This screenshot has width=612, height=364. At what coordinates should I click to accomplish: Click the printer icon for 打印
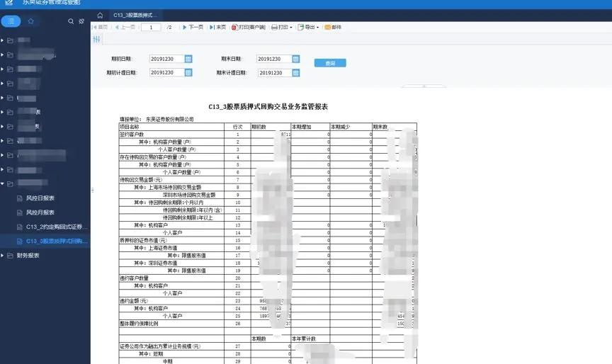point(274,28)
